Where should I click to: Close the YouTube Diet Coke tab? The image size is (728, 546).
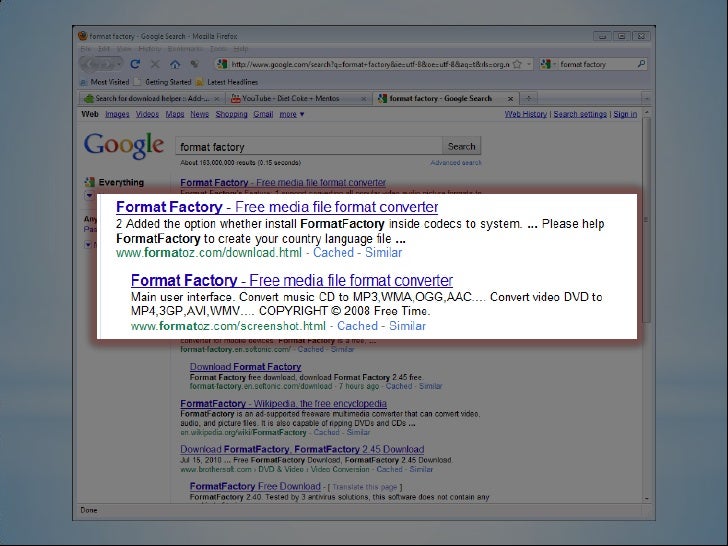364,99
